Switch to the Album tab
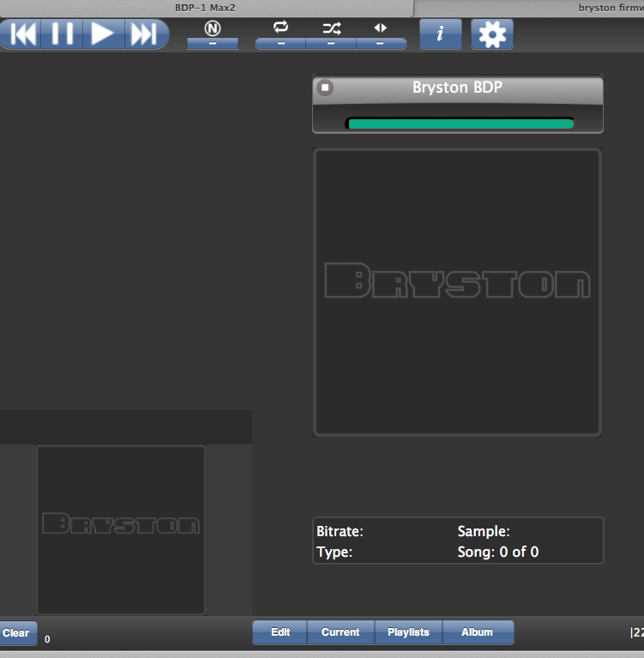The width and height of the screenshot is (644, 658). coord(478,632)
